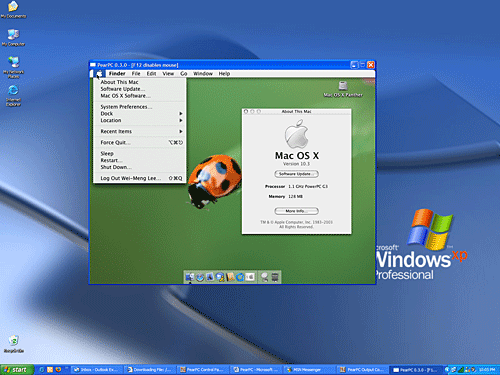Image resolution: width=500 pixels, height=375 pixels.
Task: Open the File menu in Mac menu bar
Action: (136, 73)
